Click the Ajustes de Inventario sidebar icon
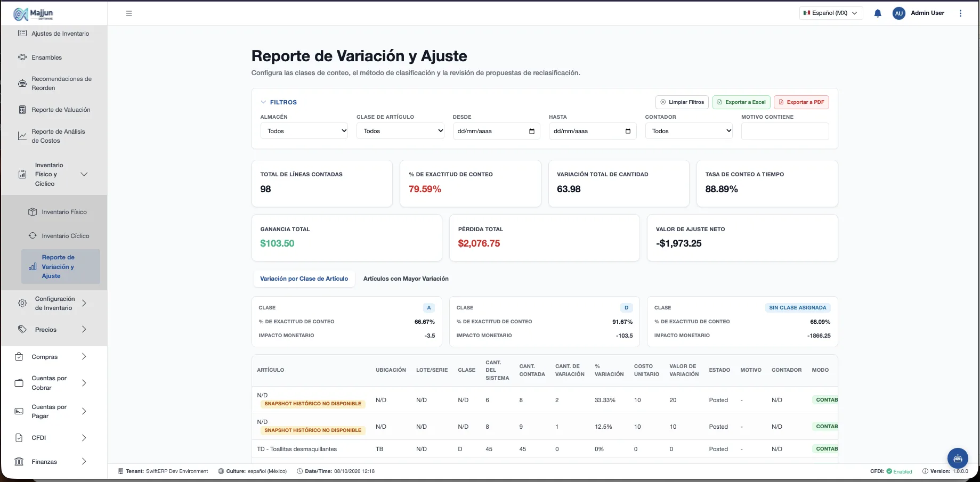 22,34
